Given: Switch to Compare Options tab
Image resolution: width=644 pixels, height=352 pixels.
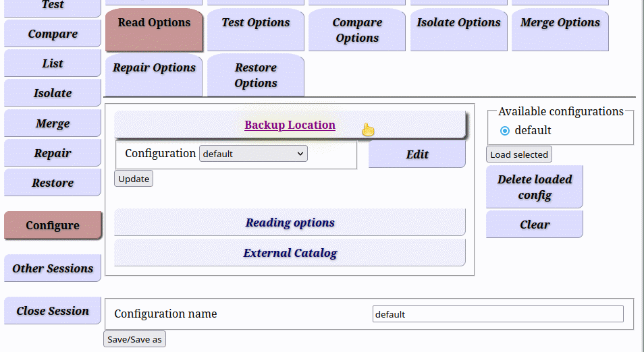Looking at the screenshot, I should click(357, 30).
